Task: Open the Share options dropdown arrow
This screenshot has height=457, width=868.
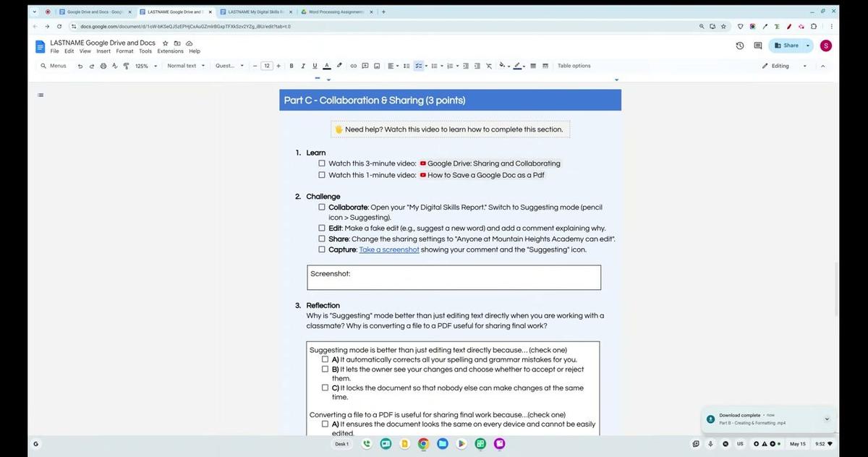Action: click(807, 46)
